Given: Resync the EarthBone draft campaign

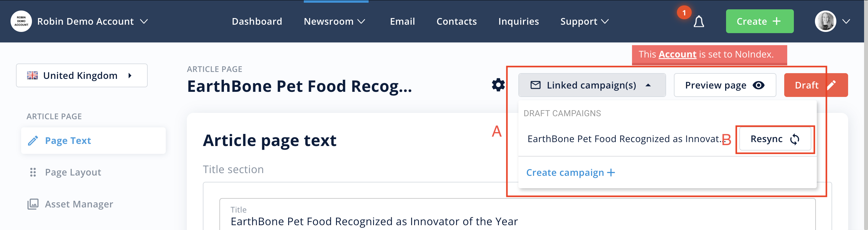Looking at the screenshot, I should click(775, 139).
